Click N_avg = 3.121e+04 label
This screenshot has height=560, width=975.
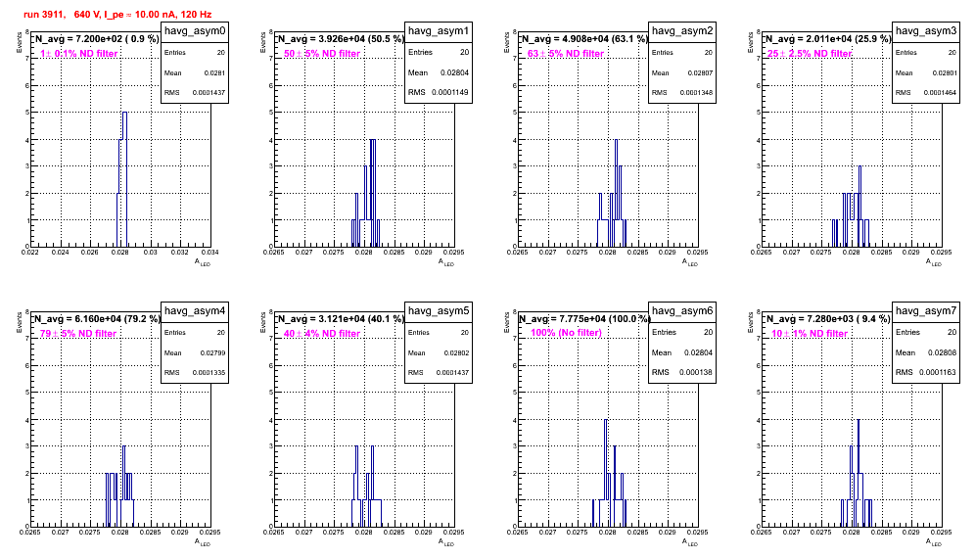(x=341, y=319)
